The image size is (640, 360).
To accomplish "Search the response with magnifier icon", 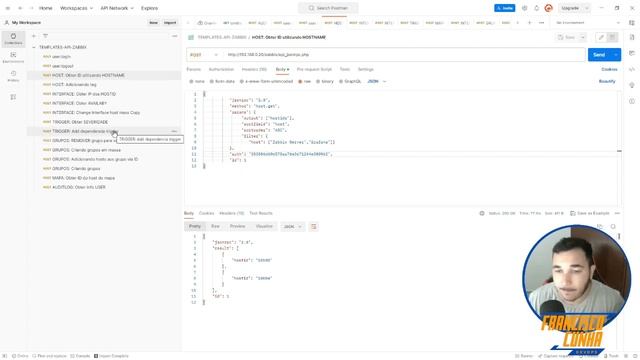I will 613,226.
